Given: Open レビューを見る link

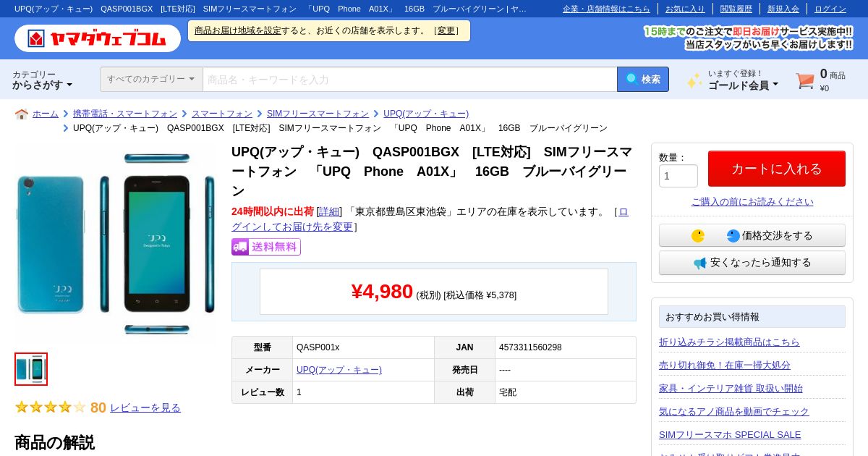Looking at the screenshot, I should (x=145, y=408).
